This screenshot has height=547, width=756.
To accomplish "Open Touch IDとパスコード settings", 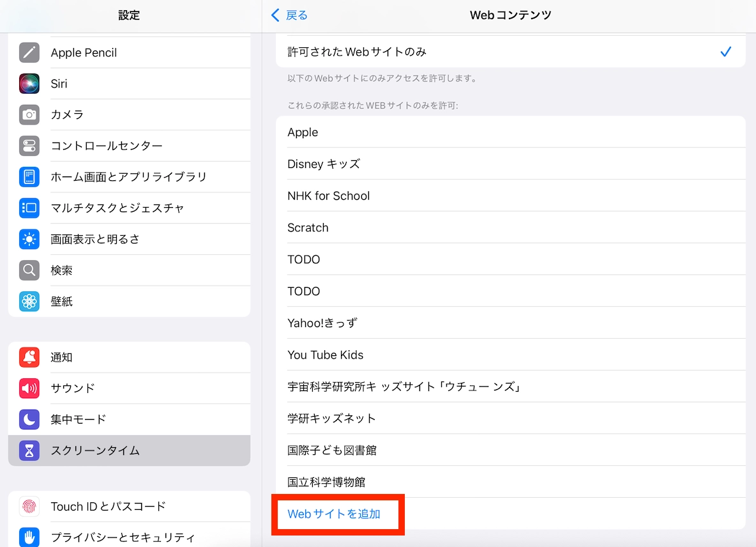I will [129, 507].
